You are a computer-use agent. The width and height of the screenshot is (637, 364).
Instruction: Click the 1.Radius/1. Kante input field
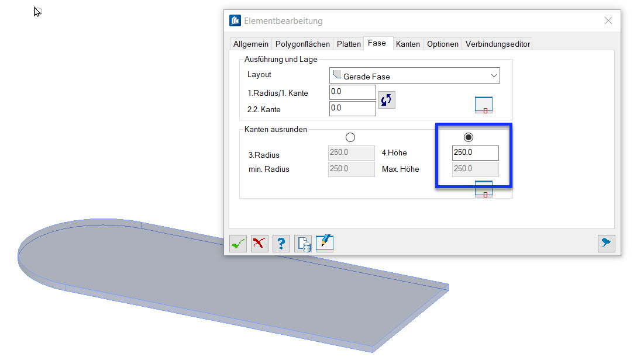[x=352, y=92]
